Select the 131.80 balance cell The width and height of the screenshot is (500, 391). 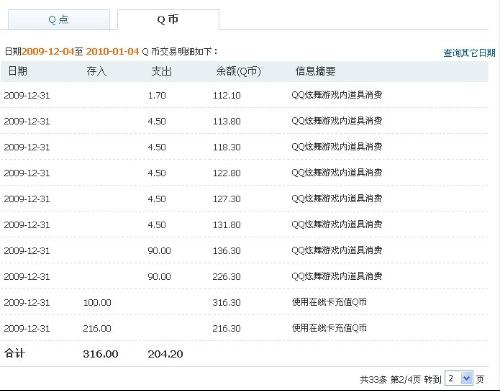click(227, 225)
